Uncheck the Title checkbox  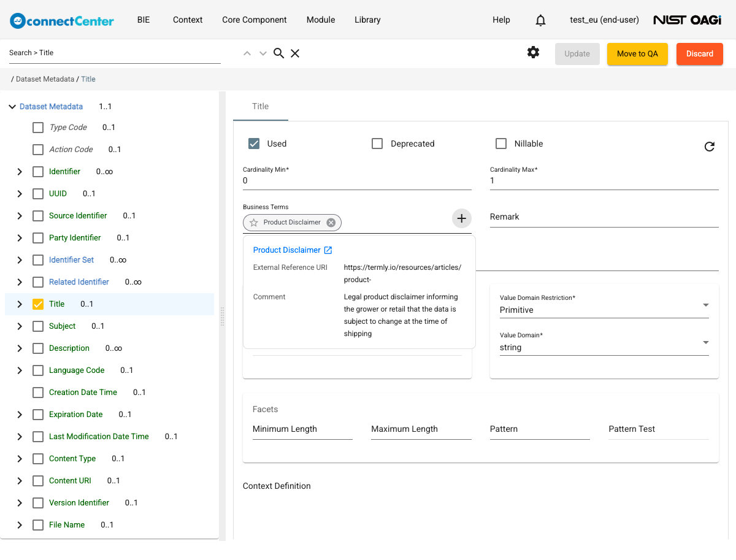coord(38,304)
